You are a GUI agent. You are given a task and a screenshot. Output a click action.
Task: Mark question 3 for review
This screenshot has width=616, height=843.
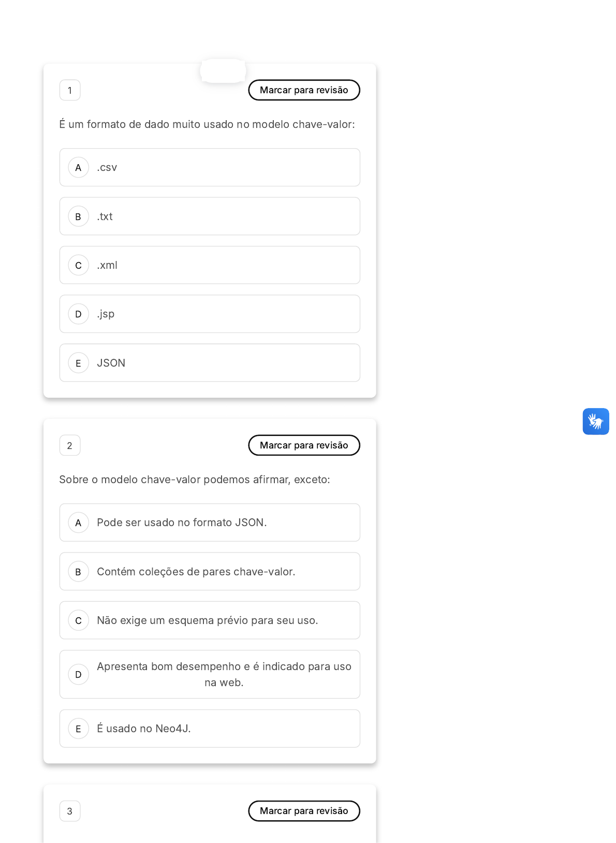pos(304,811)
